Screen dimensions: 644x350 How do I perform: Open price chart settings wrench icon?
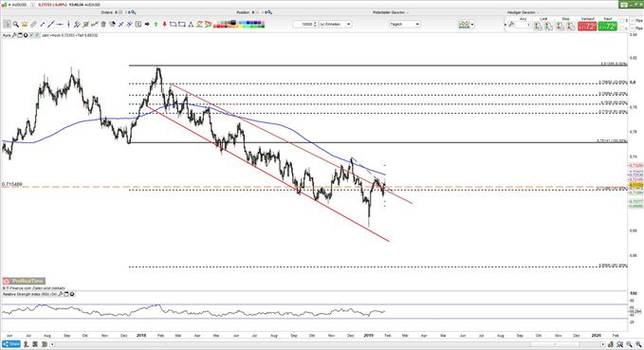click(14, 35)
